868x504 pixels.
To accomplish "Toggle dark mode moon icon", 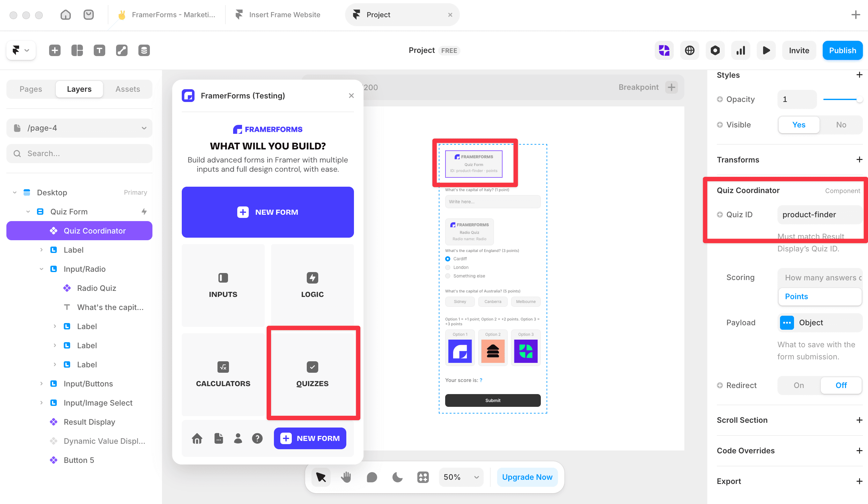I will click(x=397, y=477).
